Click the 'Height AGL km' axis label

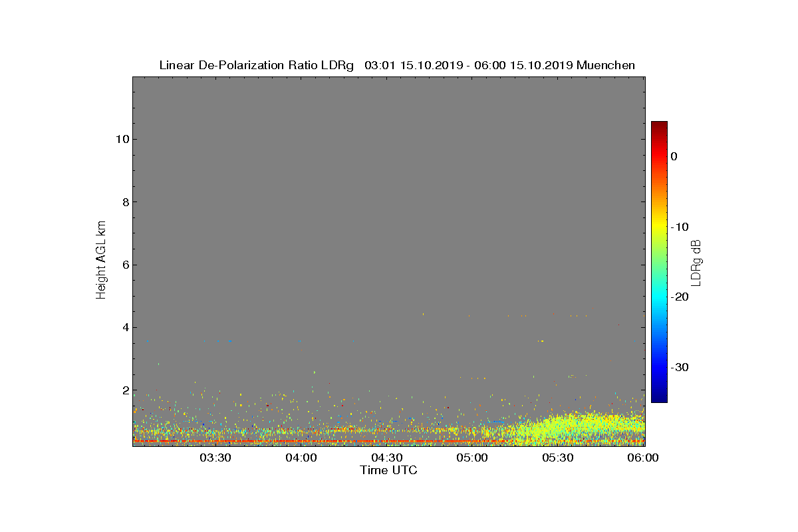101,260
